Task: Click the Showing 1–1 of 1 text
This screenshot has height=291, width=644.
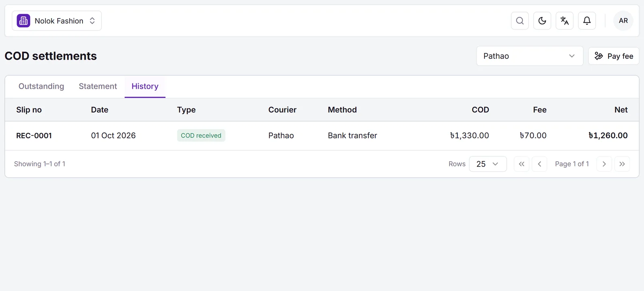Action: point(39,164)
